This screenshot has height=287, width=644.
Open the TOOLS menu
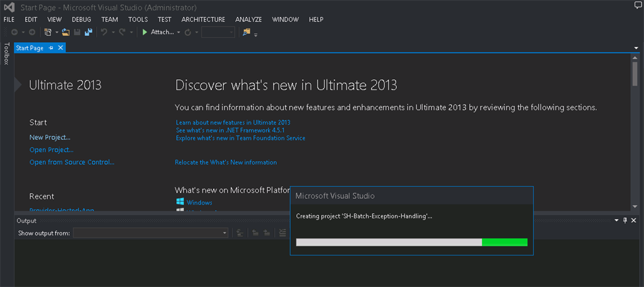[138, 20]
